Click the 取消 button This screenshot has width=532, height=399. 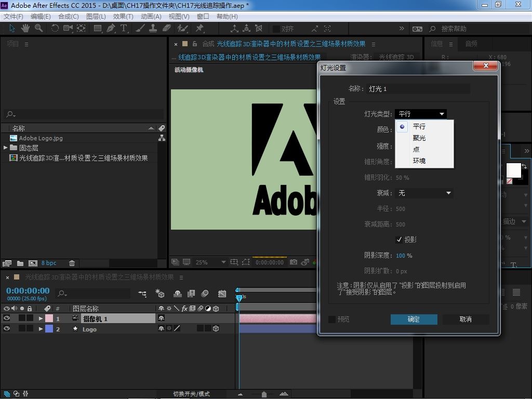coord(465,320)
